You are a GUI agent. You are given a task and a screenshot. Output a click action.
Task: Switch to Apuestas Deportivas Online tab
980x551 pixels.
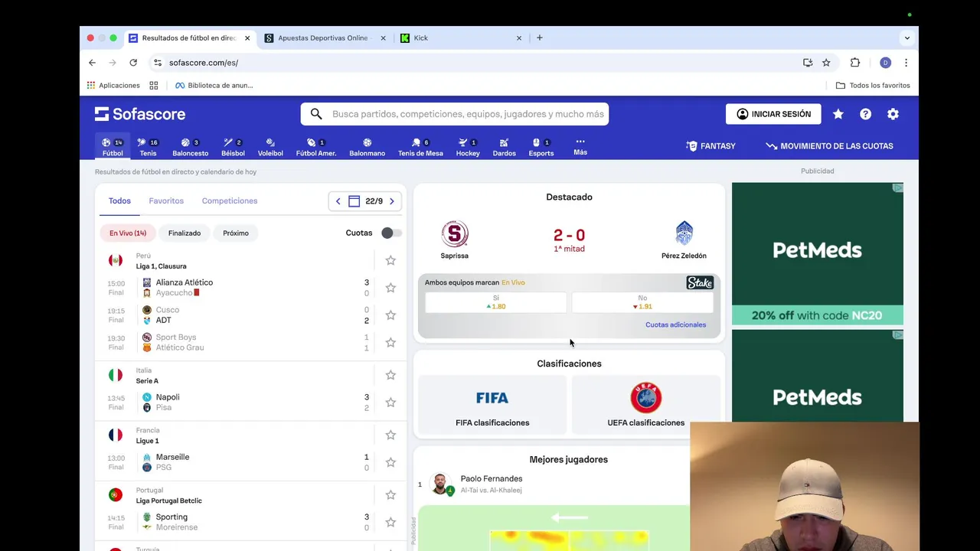[324, 37]
